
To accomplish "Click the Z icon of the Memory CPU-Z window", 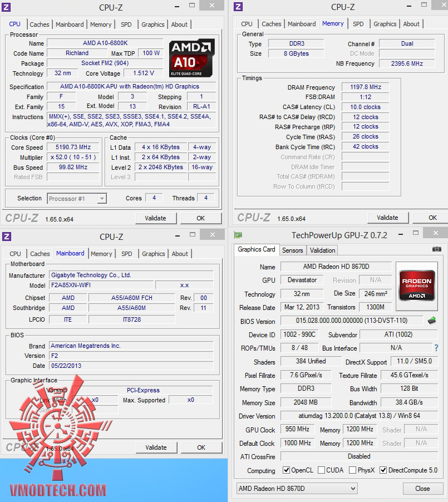I will click(x=238, y=7).
